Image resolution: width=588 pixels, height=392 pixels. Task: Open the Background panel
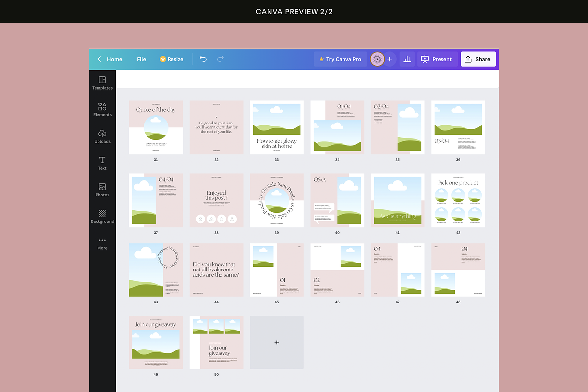[x=102, y=217]
